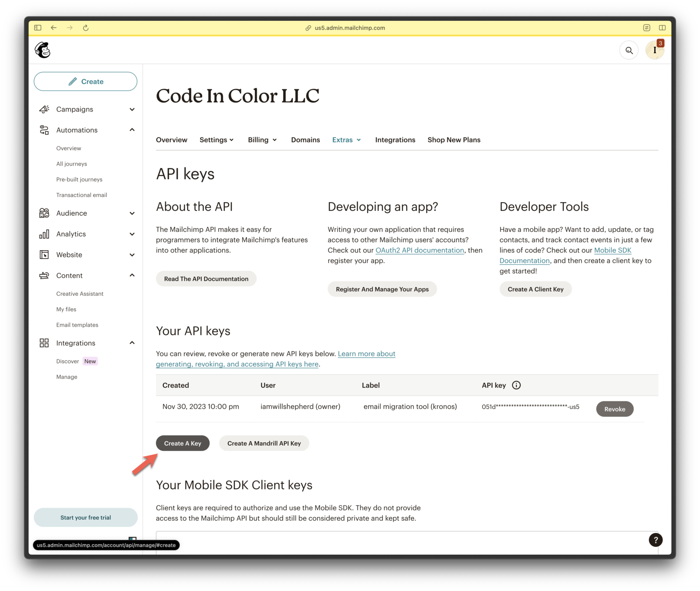700x591 pixels.
Task: Switch to the Integrations account tab
Action: [x=395, y=140]
